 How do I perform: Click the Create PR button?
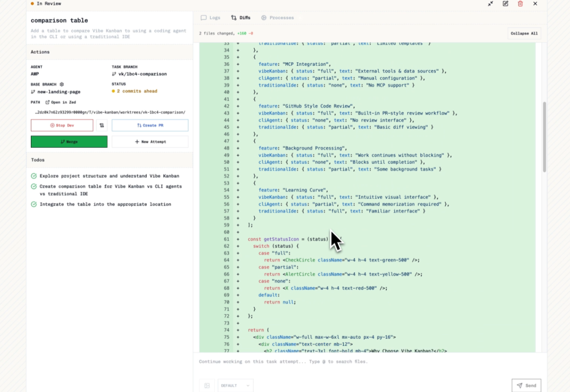pyautogui.click(x=150, y=125)
